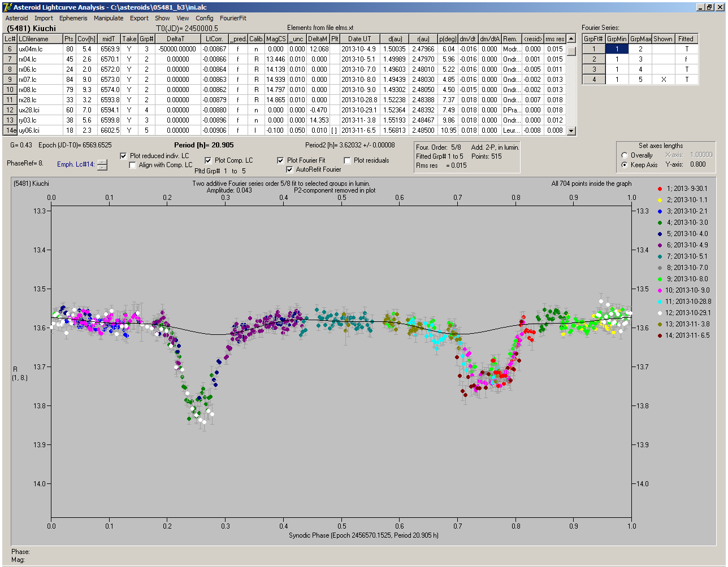Select the Overally axes radio button

click(x=624, y=155)
